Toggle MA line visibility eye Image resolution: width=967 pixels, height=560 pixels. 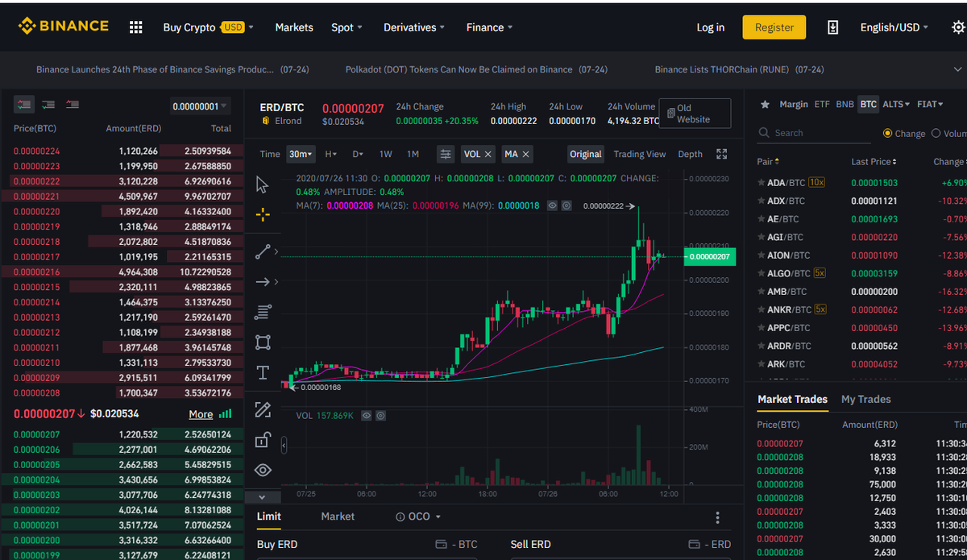553,206
